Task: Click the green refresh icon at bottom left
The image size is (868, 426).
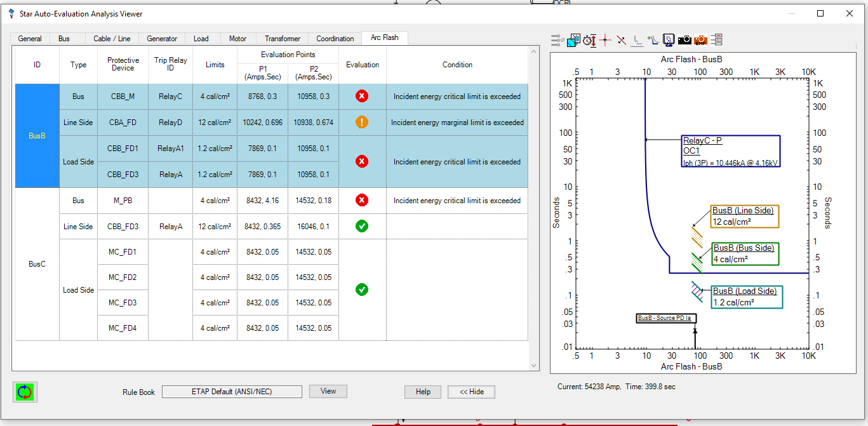Action: tap(25, 392)
